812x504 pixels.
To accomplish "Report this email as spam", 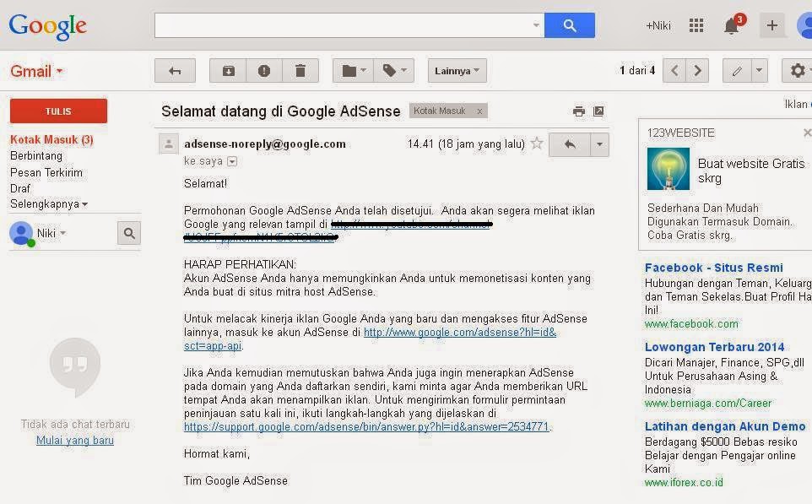I will [x=264, y=71].
